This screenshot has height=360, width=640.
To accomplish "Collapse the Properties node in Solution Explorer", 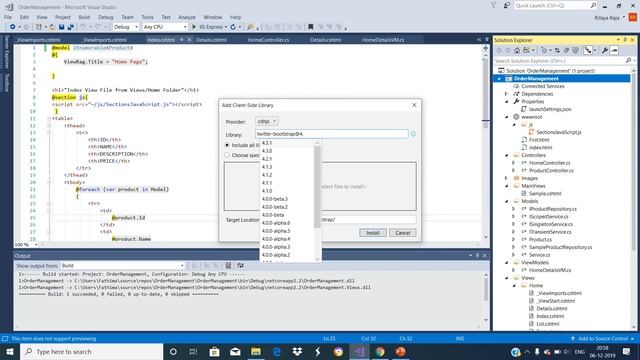I will click(507, 102).
